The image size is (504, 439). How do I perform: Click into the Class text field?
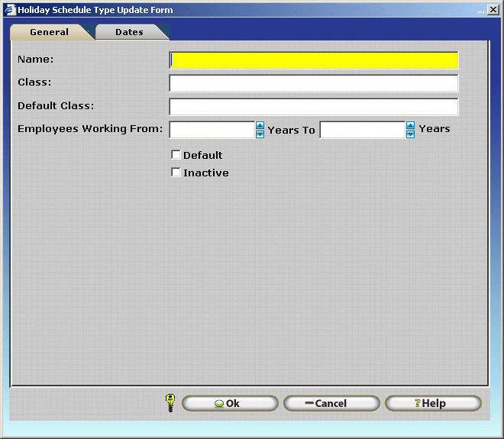point(313,83)
